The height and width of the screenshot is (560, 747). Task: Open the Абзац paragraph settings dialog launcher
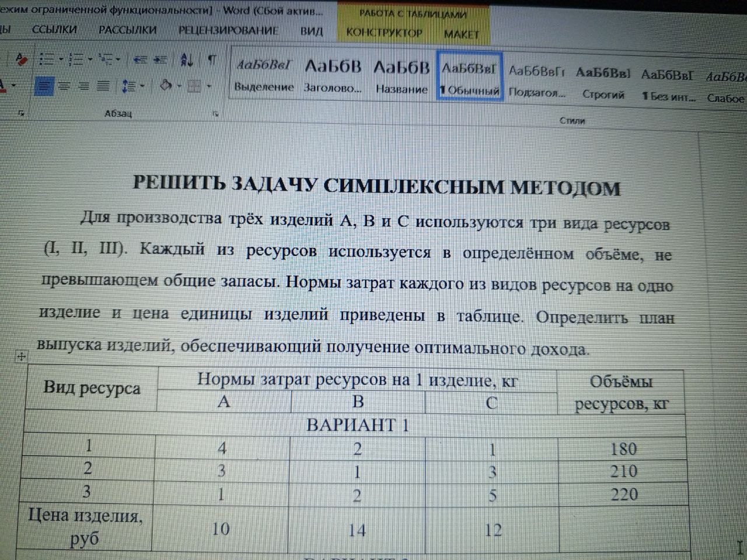[215, 114]
